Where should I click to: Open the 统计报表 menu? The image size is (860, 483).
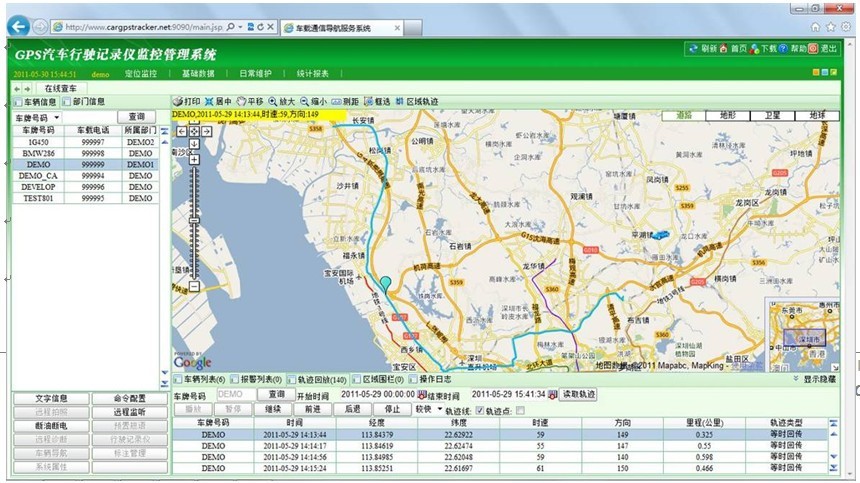[313, 73]
